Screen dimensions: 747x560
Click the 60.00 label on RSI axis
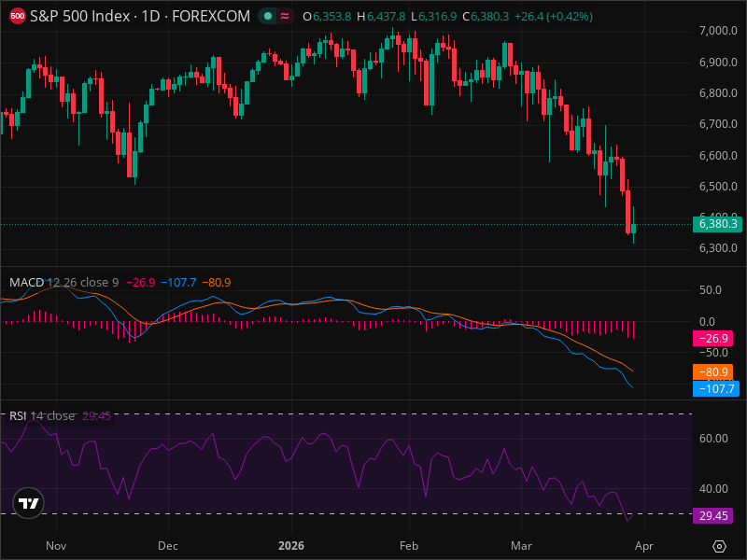point(713,439)
